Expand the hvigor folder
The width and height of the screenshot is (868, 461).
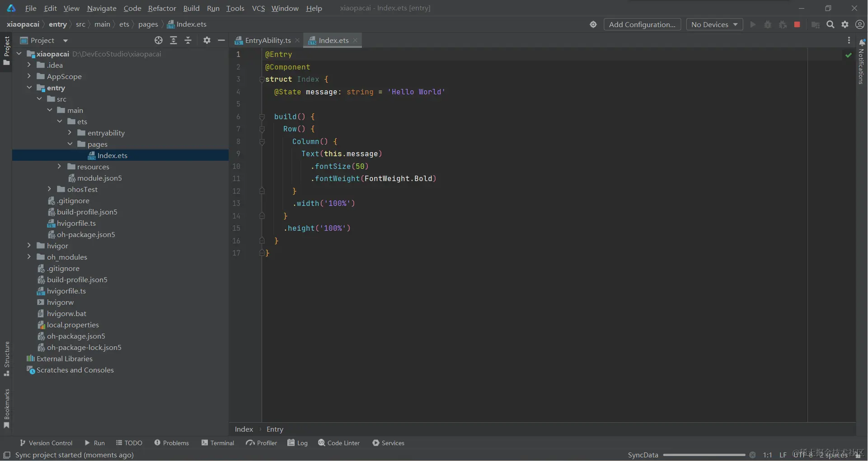pyautogui.click(x=29, y=246)
